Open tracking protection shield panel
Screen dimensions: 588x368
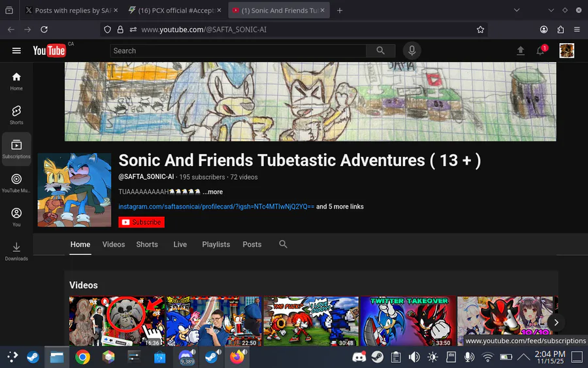tap(107, 29)
